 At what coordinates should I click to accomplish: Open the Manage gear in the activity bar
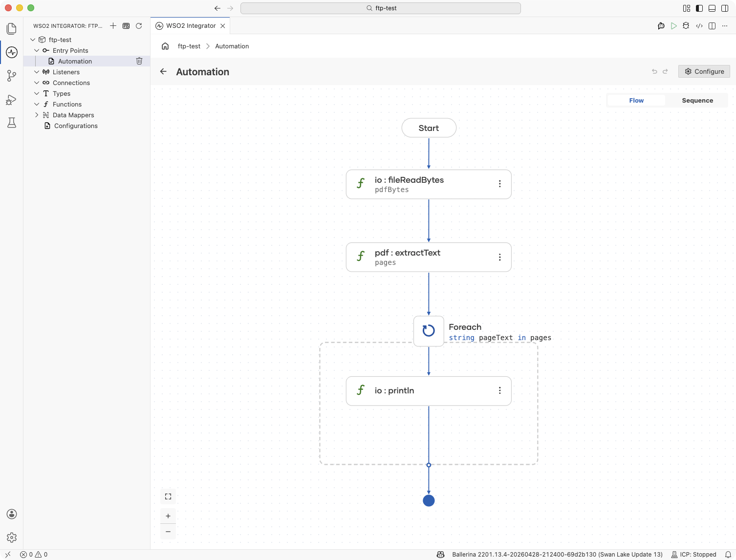[x=12, y=538]
